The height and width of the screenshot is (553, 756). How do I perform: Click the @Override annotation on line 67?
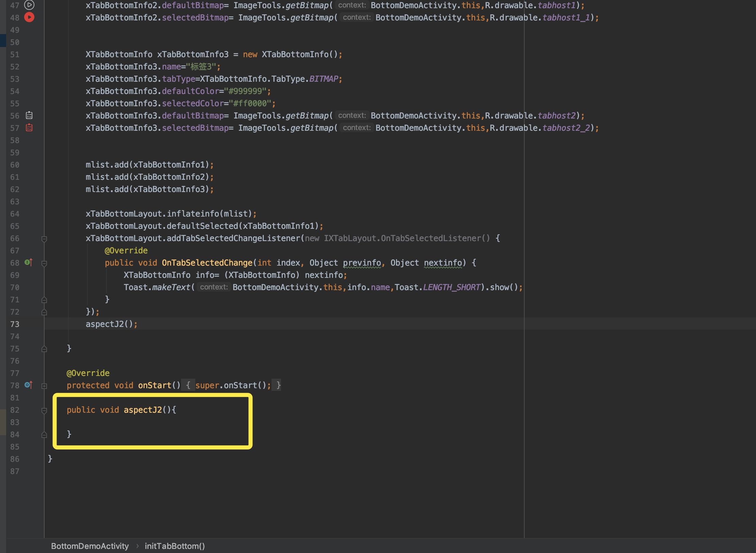pyautogui.click(x=126, y=250)
